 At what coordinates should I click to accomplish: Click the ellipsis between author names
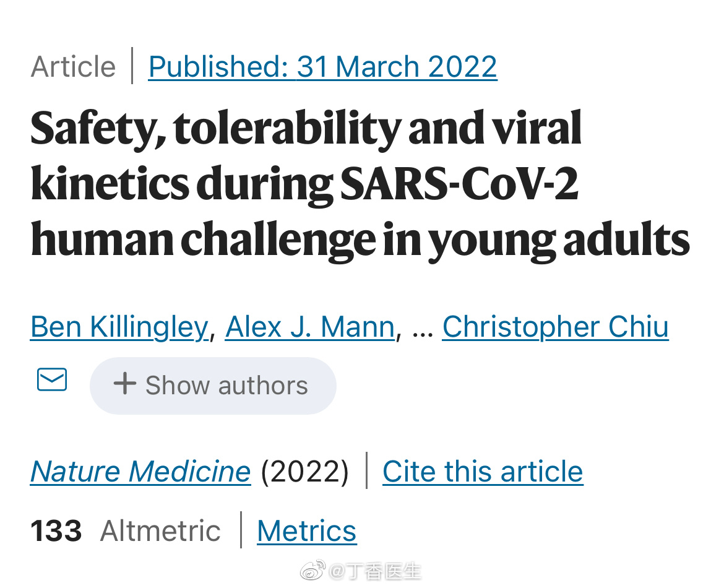pos(422,328)
